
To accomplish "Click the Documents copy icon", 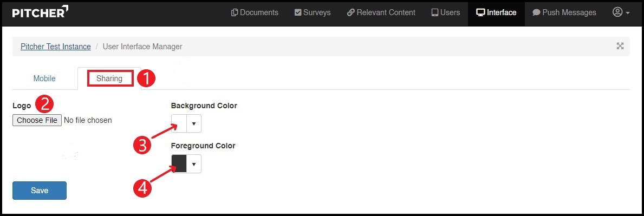I will (235, 13).
